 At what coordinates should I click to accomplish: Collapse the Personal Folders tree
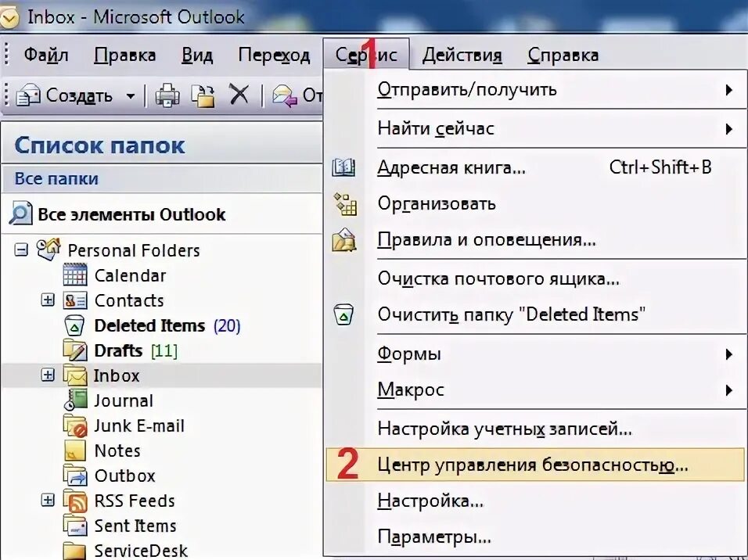(20, 249)
